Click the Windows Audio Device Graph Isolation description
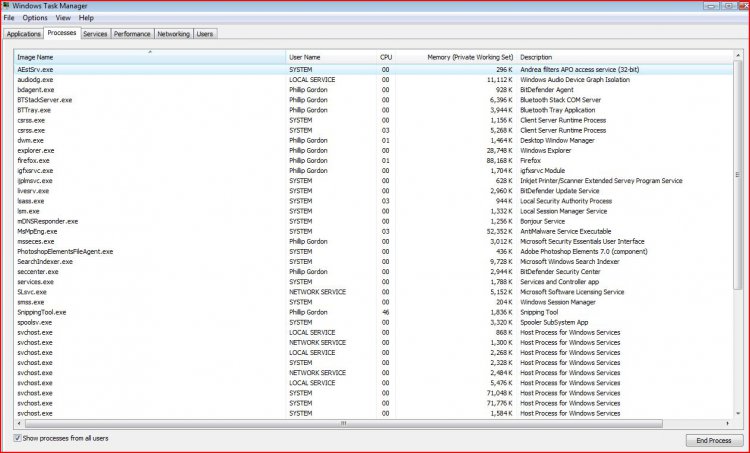The height and width of the screenshot is (453, 750). pyautogui.click(x=575, y=79)
